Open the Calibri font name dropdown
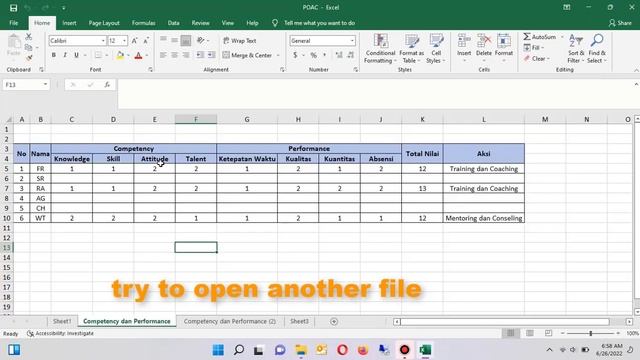The image size is (640, 360). pyautogui.click(x=103, y=41)
